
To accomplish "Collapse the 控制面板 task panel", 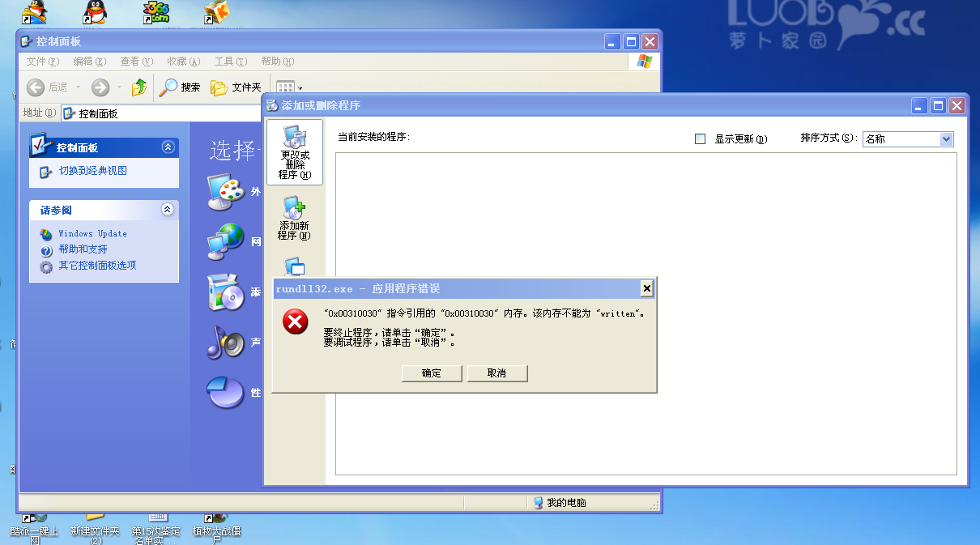I will pos(168,147).
